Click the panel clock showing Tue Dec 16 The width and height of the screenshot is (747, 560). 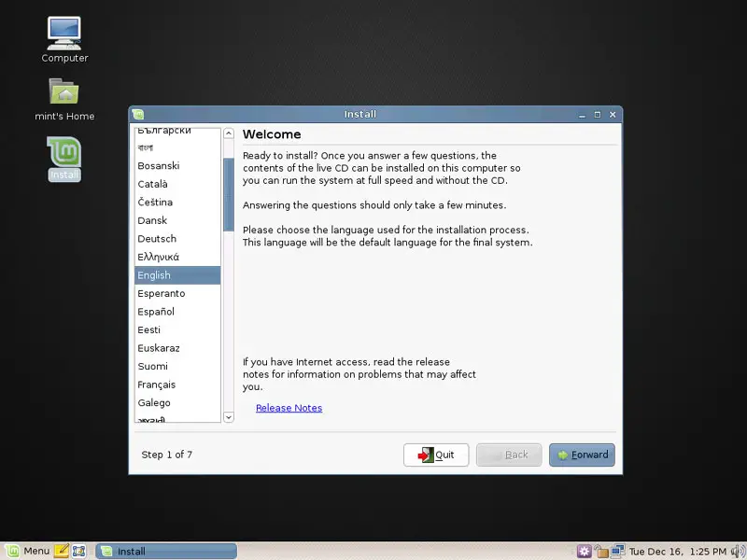pos(679,551)
